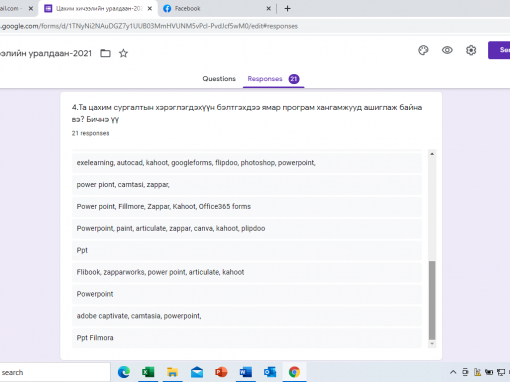
Task: Click the '21 responses' label under question
Action: point(90,133)
